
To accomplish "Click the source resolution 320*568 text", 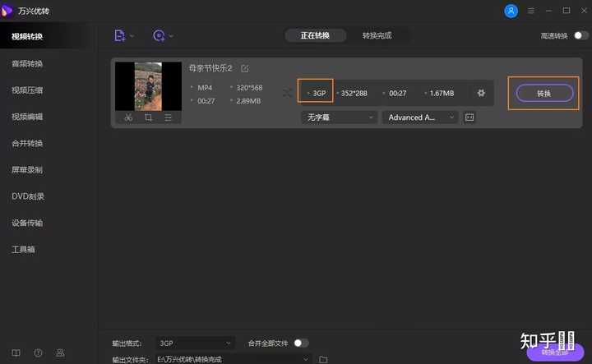I will tap(249, 88).
